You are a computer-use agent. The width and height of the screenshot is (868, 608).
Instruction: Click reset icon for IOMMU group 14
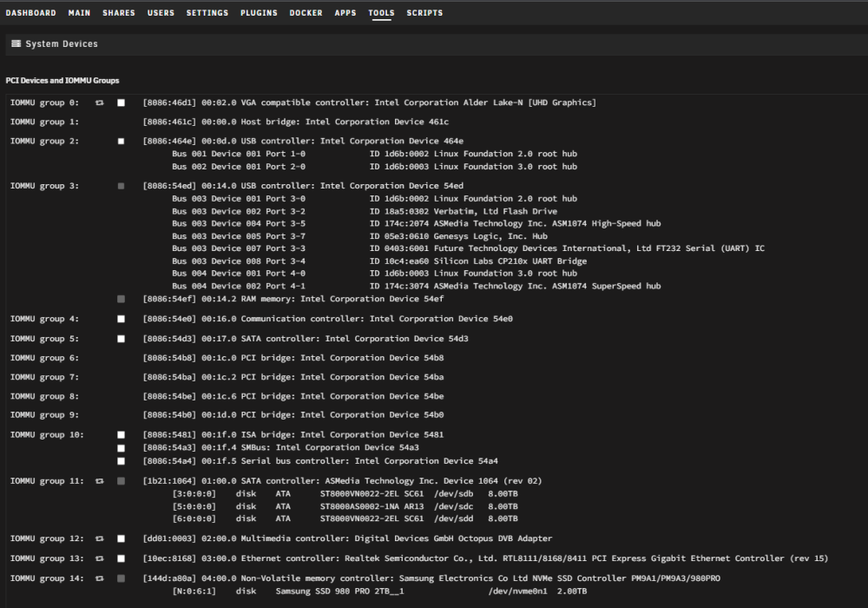[99, 578]
